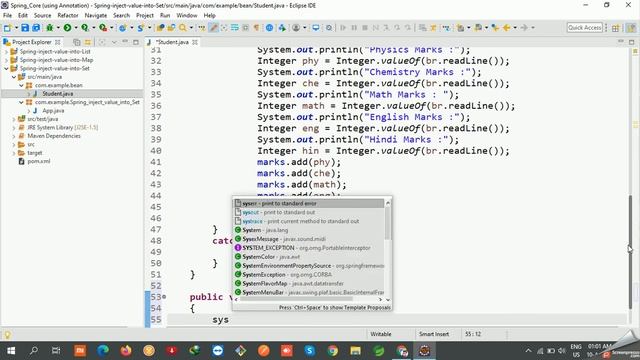This screenshot has width=640, height=360.
Task: Click the Open Perspective icon
Action: 616,28
